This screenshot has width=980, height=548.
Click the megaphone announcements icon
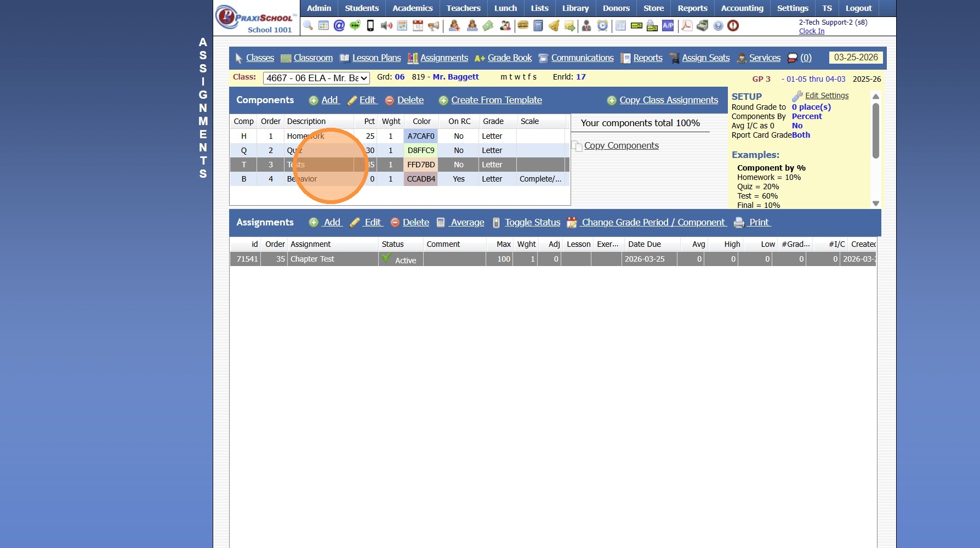pyautogui.click(x=434, y=26)
